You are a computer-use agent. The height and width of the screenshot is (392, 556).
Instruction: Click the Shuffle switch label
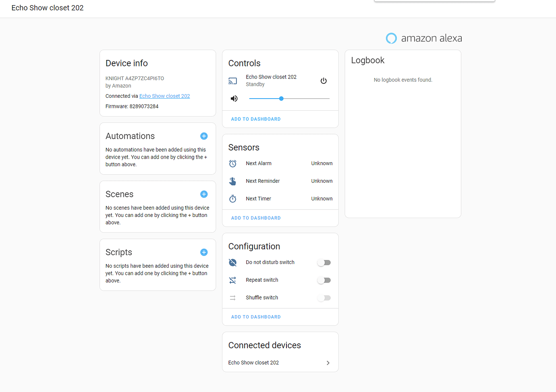[x=262, y=298]
